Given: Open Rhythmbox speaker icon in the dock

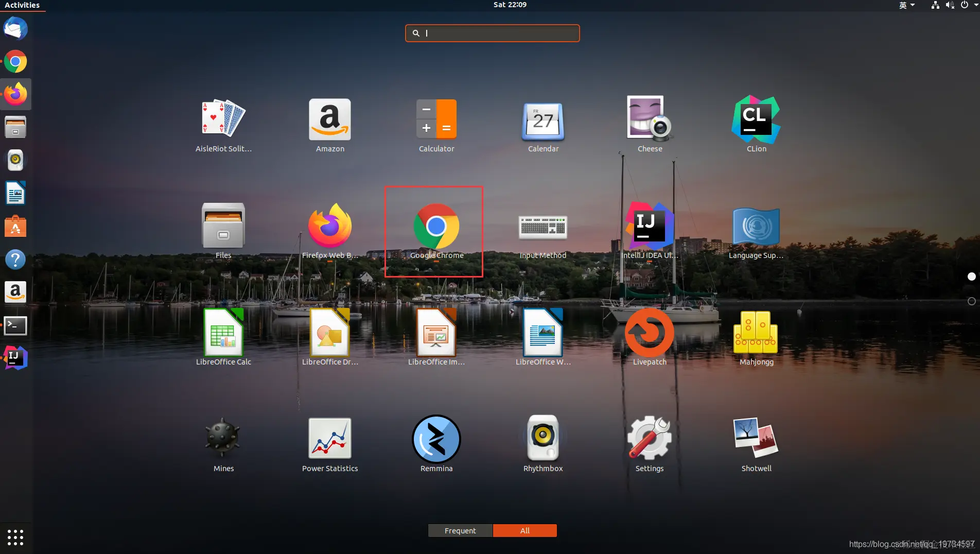Looking at the screenshot, I should tap(15, 160).
